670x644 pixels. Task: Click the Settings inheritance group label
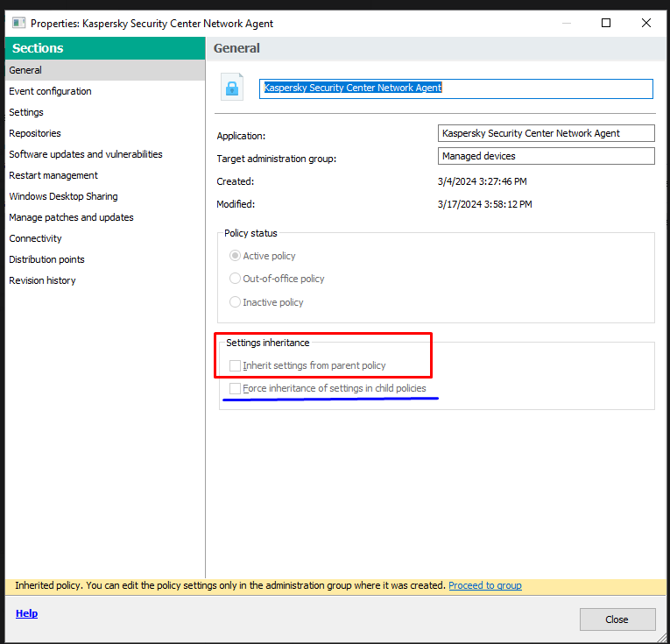(267, 343)
